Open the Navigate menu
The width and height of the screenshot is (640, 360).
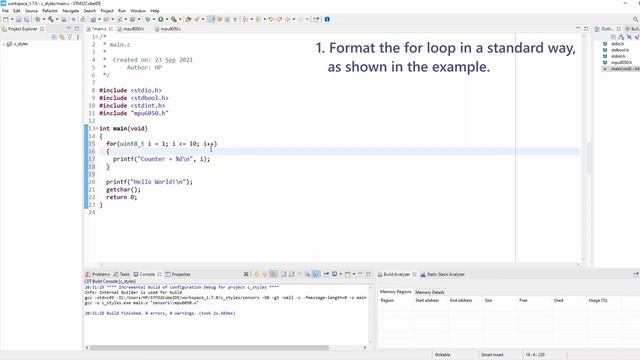coord(71,11)
